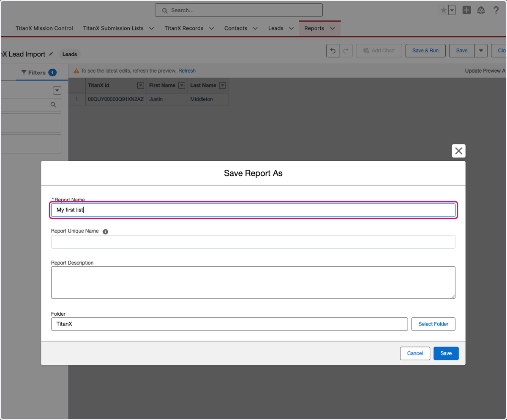
Task: Open the help question mark icon
Action: click(x=496, y=10)
